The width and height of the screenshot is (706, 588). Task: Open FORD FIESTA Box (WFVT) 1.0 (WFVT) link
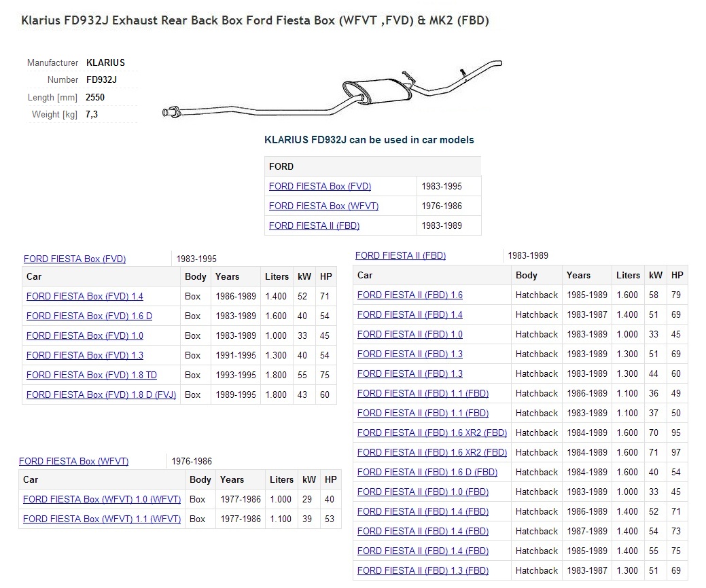(102, 499)
